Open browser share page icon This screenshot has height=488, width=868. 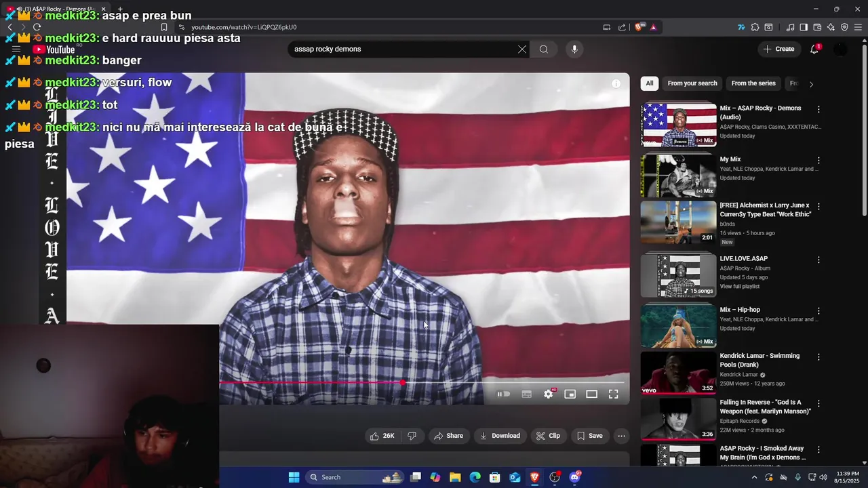622,27
